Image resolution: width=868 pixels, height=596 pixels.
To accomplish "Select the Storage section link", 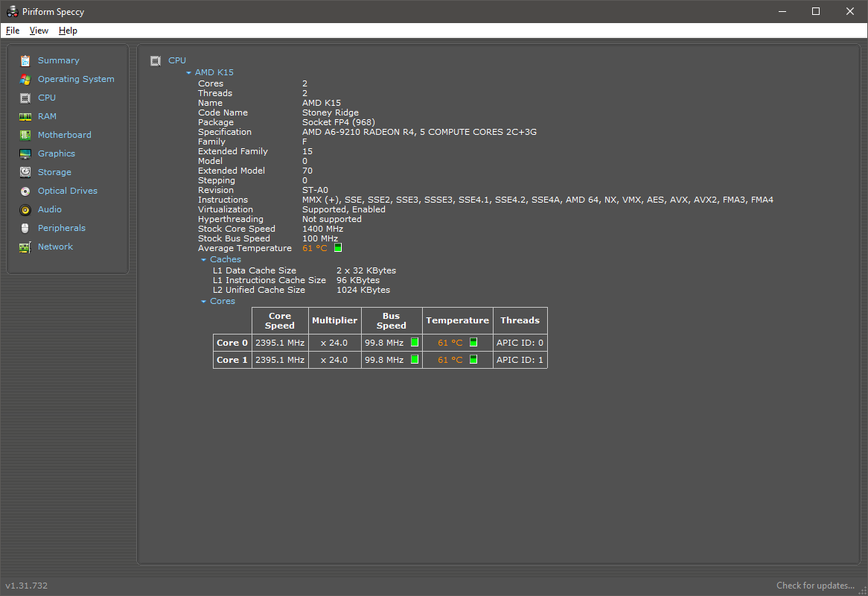I will (x=54, y=172).
